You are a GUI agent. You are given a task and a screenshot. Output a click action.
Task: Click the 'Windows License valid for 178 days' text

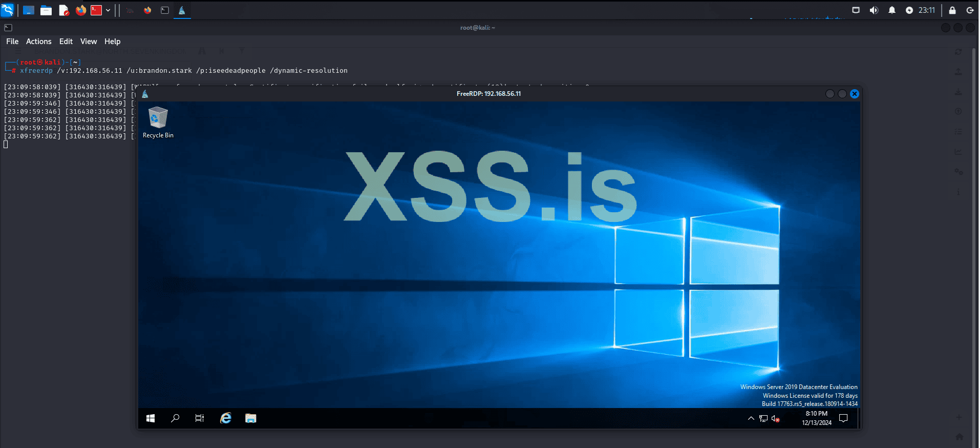point(810,396)
